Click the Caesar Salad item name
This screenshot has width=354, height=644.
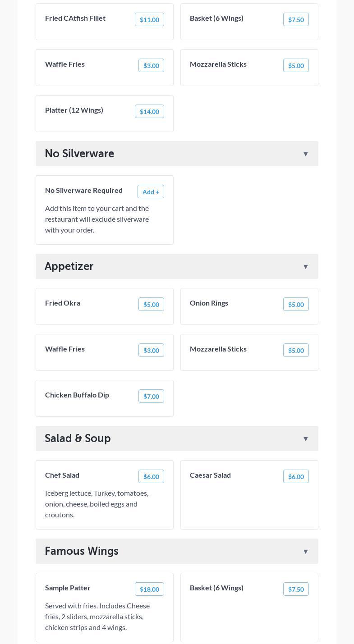click(x=210, y=475)
